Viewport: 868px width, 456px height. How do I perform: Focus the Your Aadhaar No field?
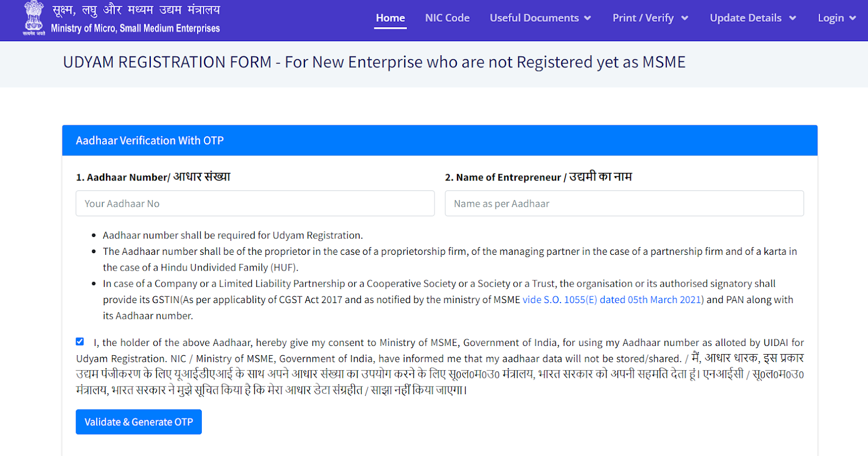pos(255,203)
